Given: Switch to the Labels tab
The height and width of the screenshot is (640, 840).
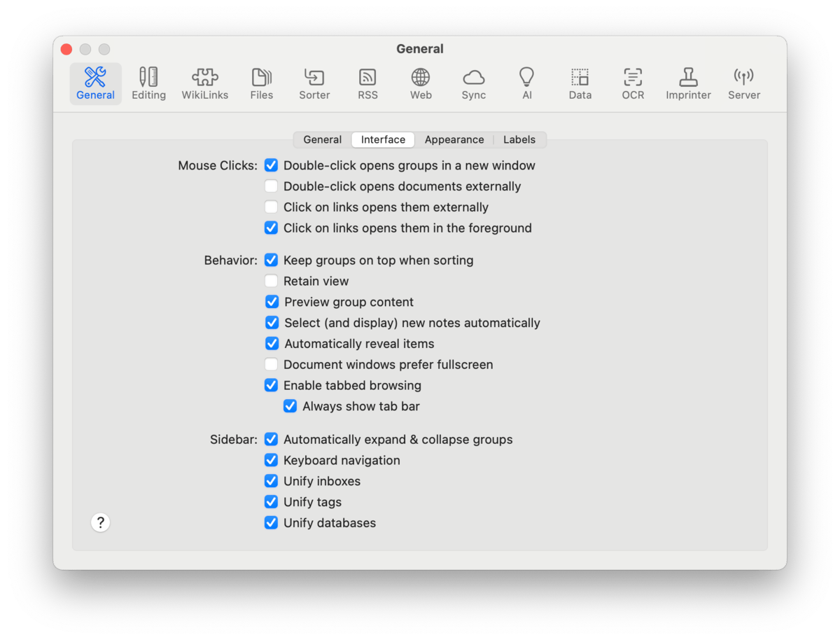Looking at the screenshot, I should point(519,140).
